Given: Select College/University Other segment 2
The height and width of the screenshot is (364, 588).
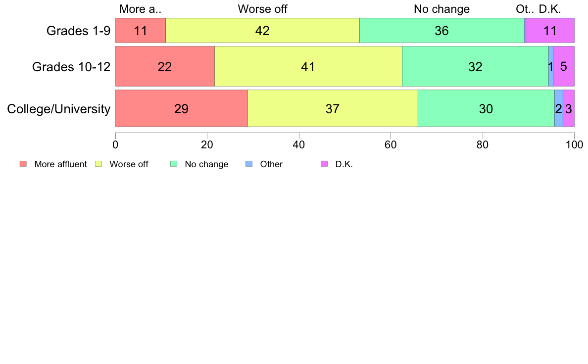Looking at the screenshot, I should pyautogui.click(x=559, y=108).
